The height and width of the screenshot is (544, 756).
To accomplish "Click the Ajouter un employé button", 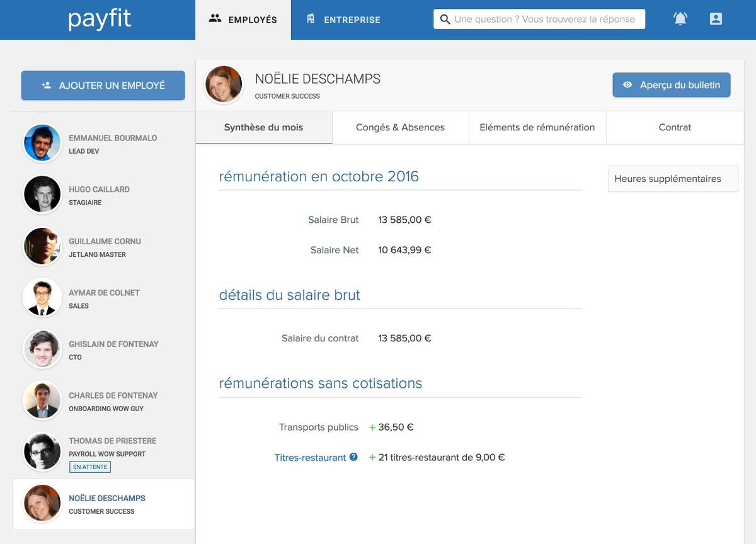I will pos(103,85).
